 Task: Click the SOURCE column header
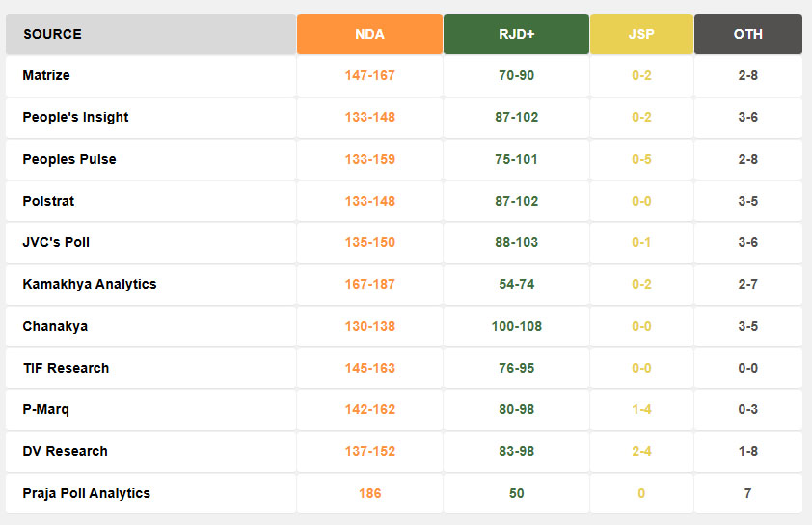53,34
